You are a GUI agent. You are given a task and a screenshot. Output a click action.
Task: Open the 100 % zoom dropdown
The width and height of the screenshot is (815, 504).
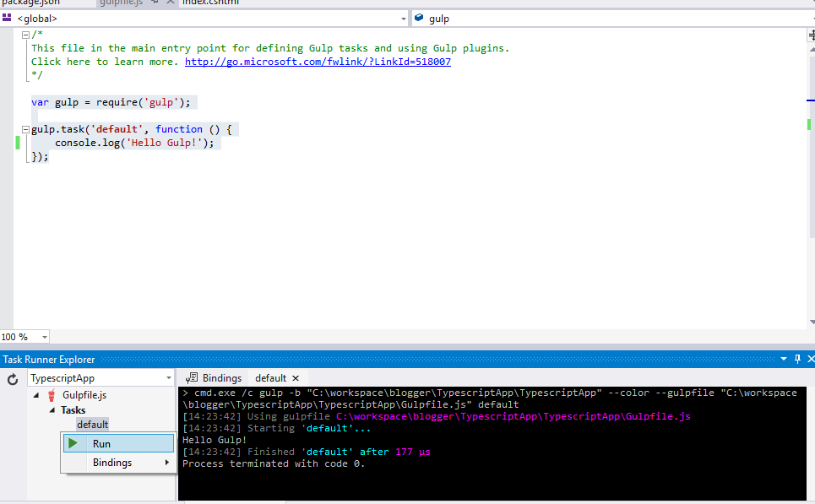point(44,337)
